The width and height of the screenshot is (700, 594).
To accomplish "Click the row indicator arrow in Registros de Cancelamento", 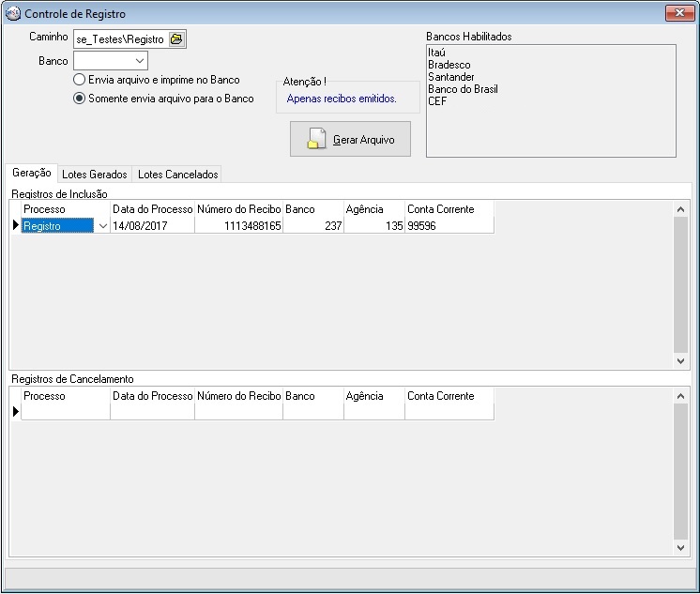I will [x=15, y=411].
